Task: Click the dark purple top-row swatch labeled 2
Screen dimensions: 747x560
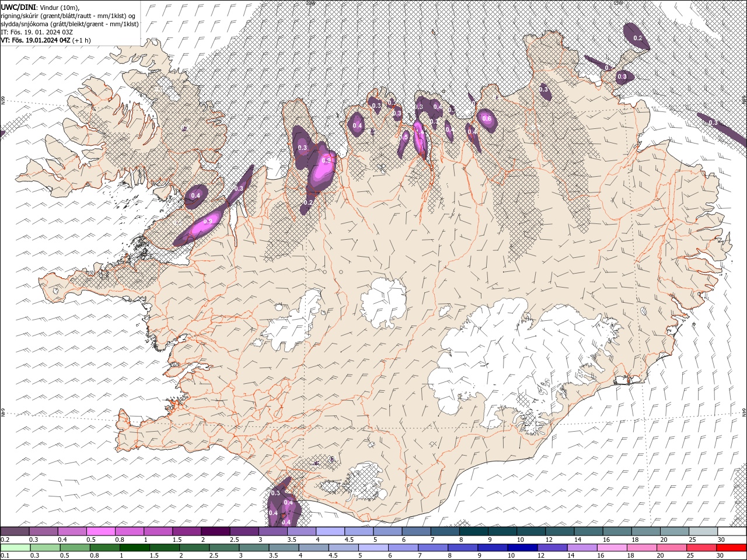Action: click(215, 531)
